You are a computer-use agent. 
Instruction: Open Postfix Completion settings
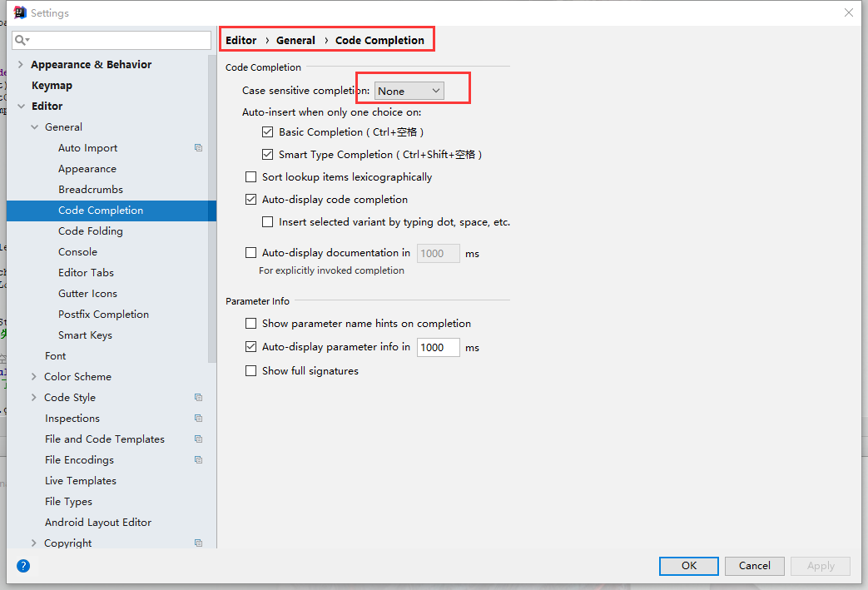(x=103, y=315)
